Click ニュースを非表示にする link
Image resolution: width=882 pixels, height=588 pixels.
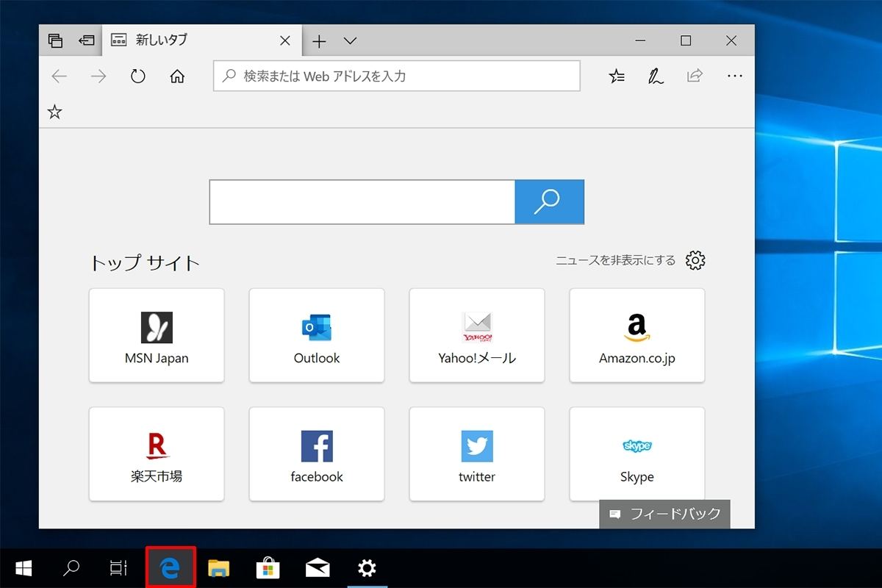[615, 260]
